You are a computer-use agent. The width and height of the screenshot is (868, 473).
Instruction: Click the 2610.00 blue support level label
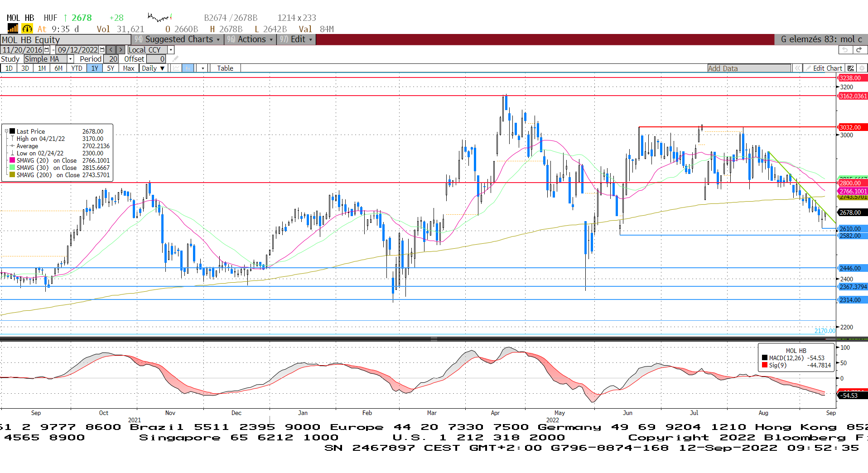(852, 229)
